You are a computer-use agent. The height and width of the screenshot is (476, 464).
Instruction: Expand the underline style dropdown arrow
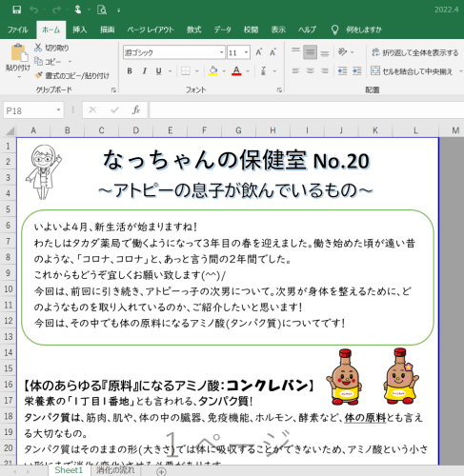[x=170, y=71]
